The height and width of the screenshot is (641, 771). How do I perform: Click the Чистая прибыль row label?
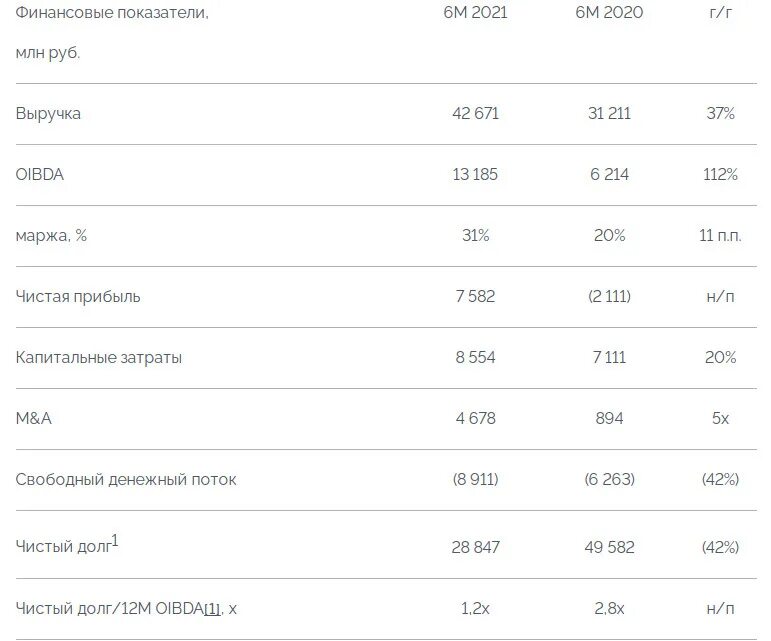[x=78, y=297]
